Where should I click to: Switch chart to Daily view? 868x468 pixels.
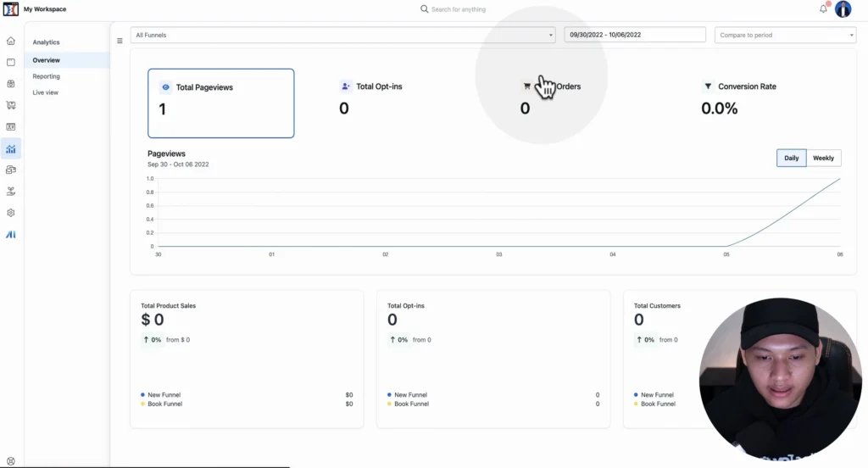791,159
